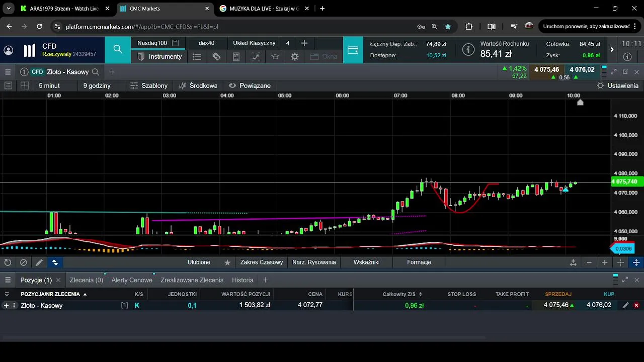Click the favorites star icon
Image resolution: width=644 pixels, height=362 pixels.
click(227, 262)
